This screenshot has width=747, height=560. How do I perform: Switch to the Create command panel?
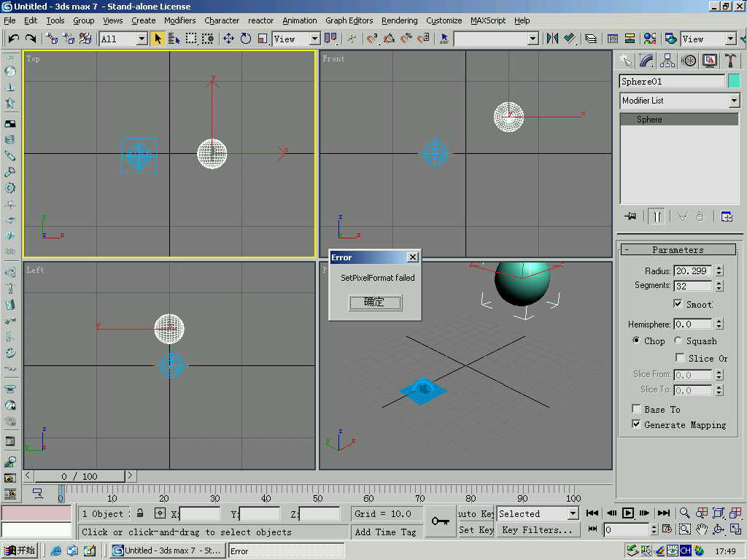(x=625, y=61)
